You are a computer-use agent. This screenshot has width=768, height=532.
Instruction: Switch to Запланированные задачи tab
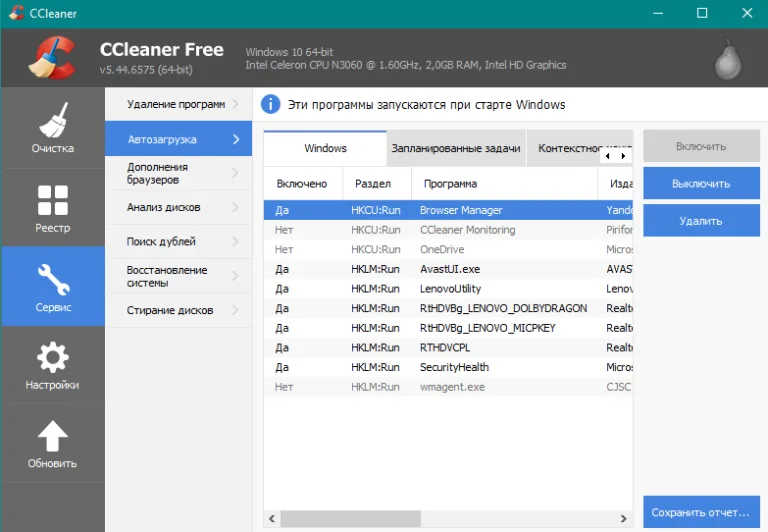[x=456, y=148]
